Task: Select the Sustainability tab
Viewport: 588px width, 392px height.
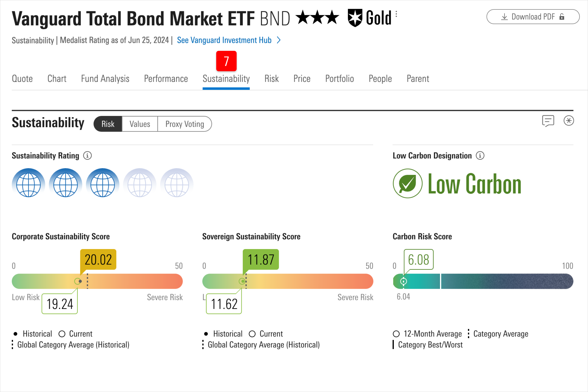Action: 226,79
